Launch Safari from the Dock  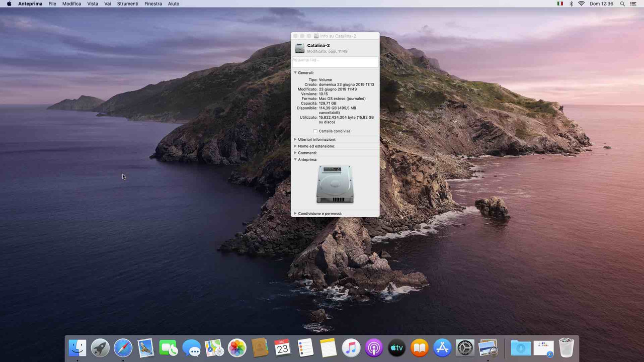click(x=123, y=347)
